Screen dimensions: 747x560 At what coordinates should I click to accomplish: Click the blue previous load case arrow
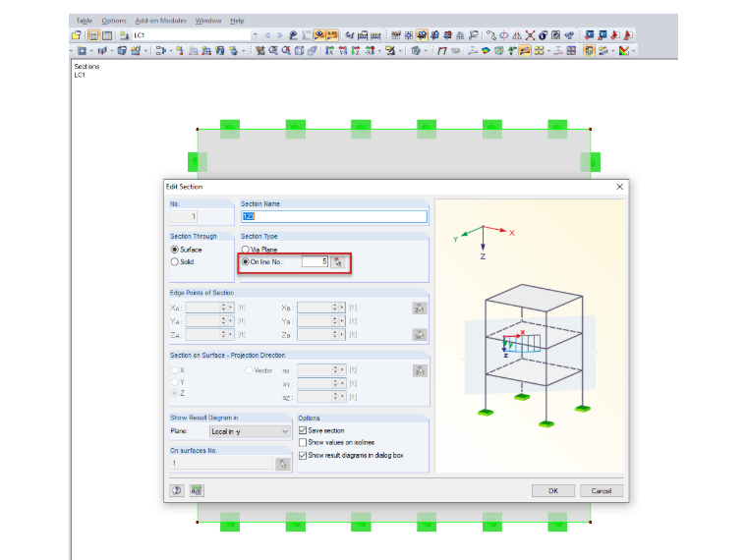tap(267, 35)
